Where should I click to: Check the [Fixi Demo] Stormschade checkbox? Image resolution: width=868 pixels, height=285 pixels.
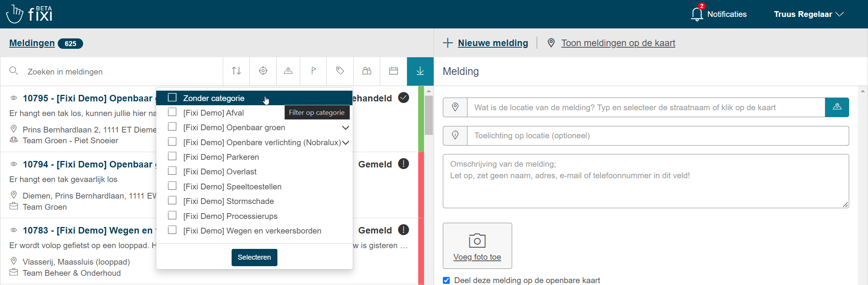172,200
